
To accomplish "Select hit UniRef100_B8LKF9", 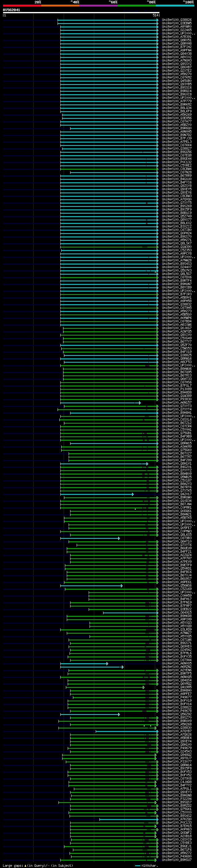I will 176,111.
